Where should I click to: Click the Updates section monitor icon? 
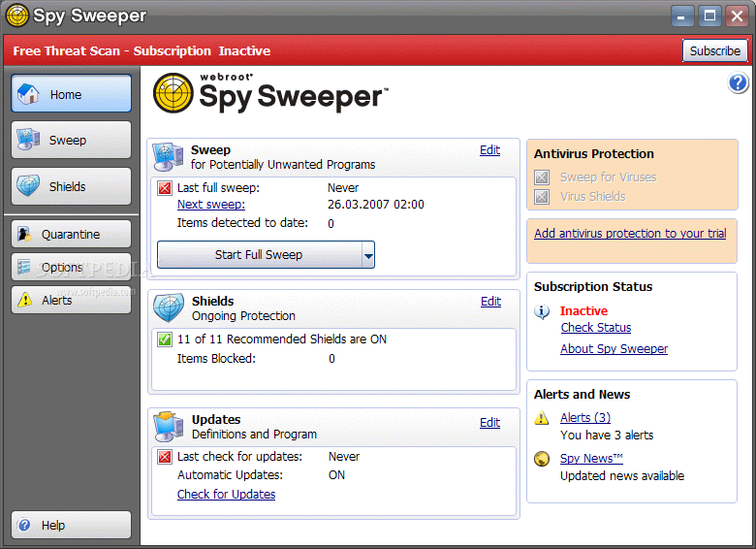pos(169,427)
